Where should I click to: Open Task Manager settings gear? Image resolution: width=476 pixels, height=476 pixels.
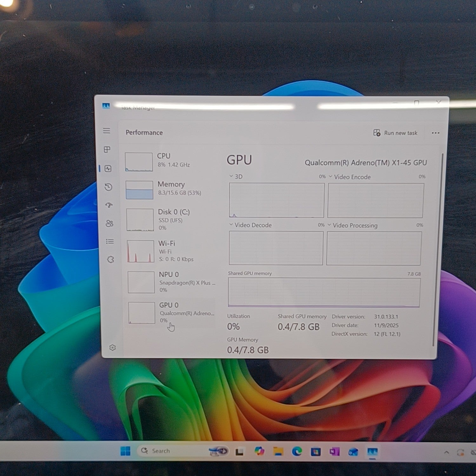click(112, 347)
